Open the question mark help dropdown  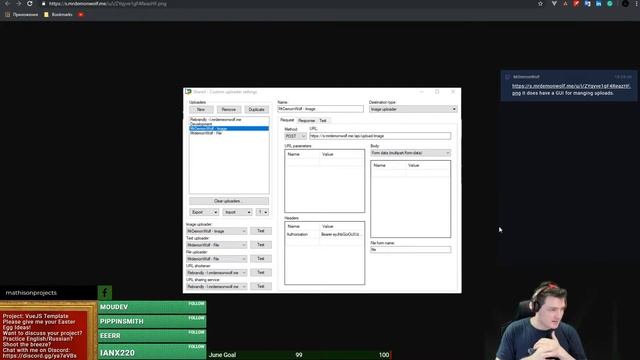[262, 212]
